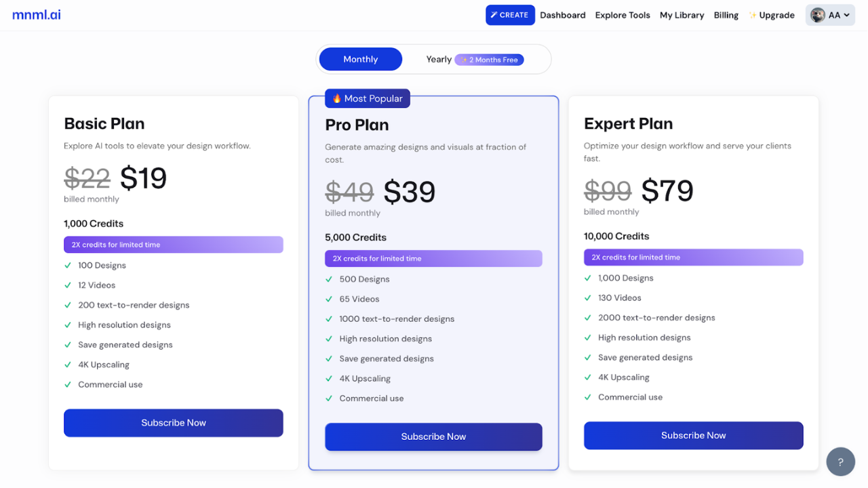Open the Dashboard menu item
This screenshot has width=868, height=488.
point(563,15)
